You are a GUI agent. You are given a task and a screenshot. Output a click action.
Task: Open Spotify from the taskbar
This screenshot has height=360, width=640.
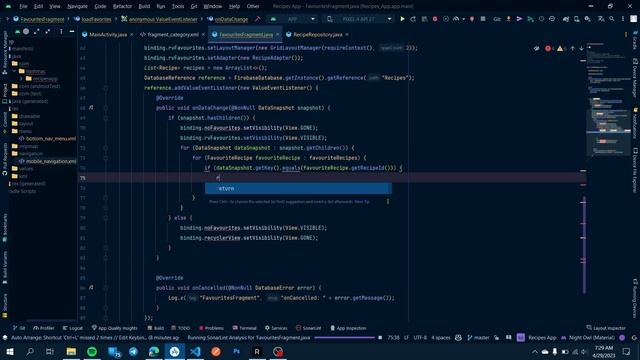click(x=92, y=351)
